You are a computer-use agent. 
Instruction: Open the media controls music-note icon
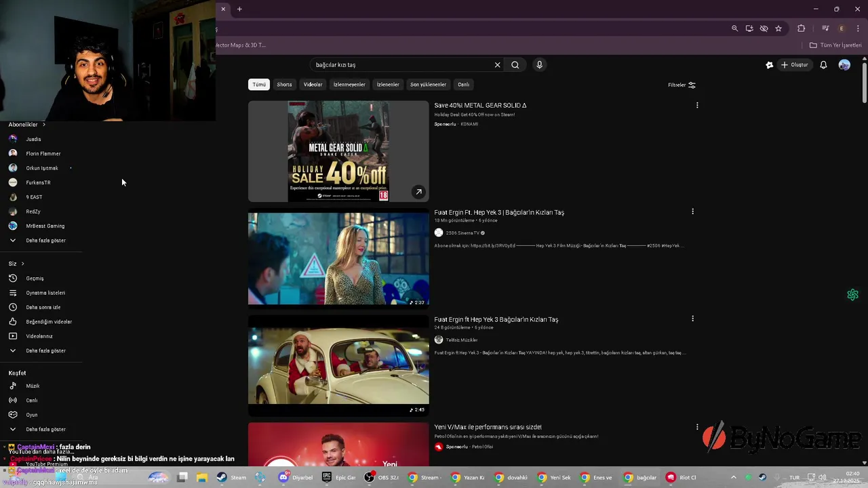point(825,28)
